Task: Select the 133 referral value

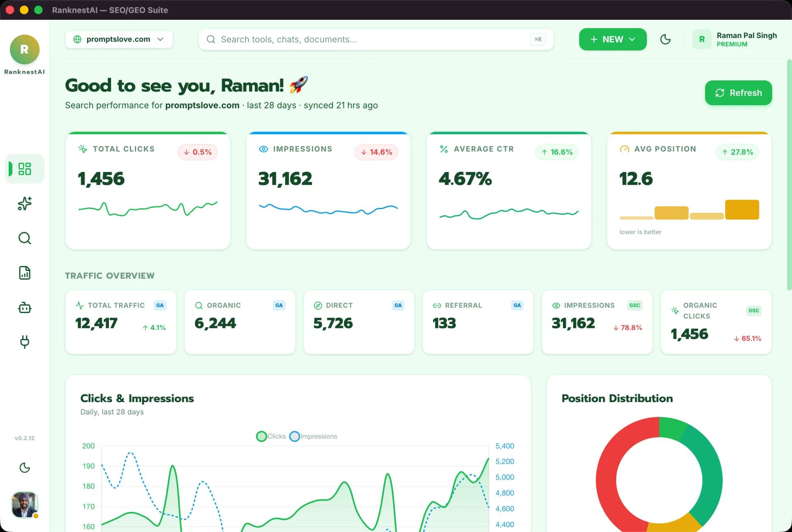Action: tap(444, 323)
